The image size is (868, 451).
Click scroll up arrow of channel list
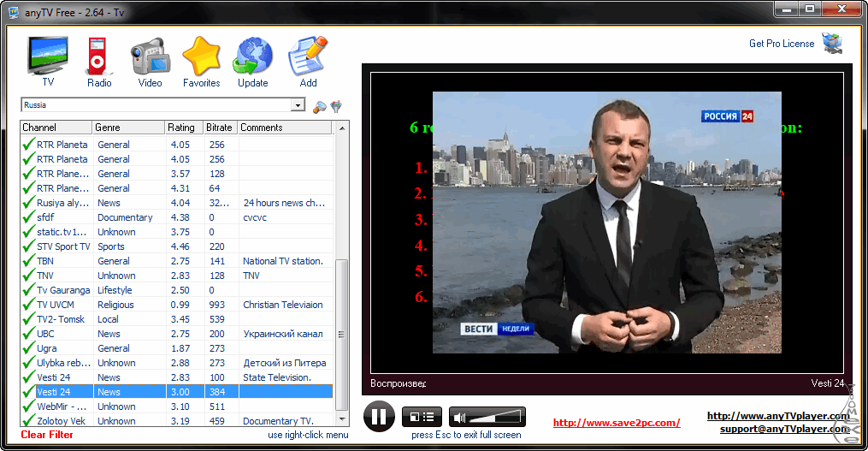click(342, 128)
